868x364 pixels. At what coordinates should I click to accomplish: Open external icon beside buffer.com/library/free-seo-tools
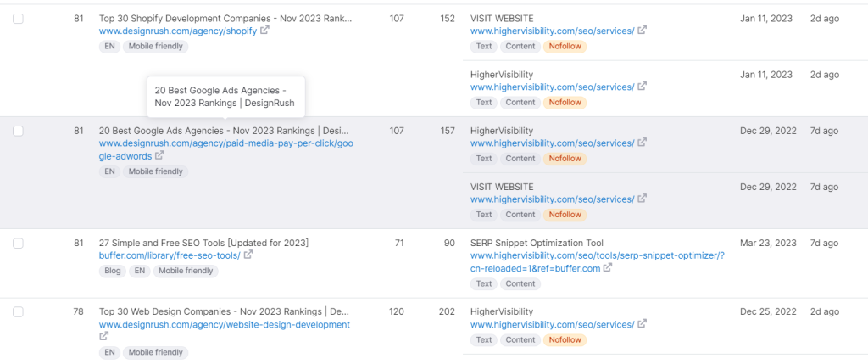(248, 255)
